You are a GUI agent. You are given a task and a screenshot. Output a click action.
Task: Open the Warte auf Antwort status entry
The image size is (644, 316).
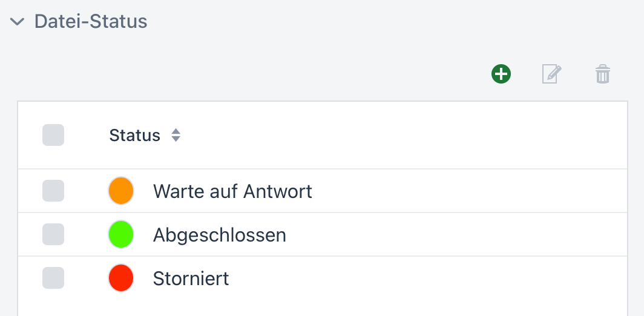click(x=232, y=191)
